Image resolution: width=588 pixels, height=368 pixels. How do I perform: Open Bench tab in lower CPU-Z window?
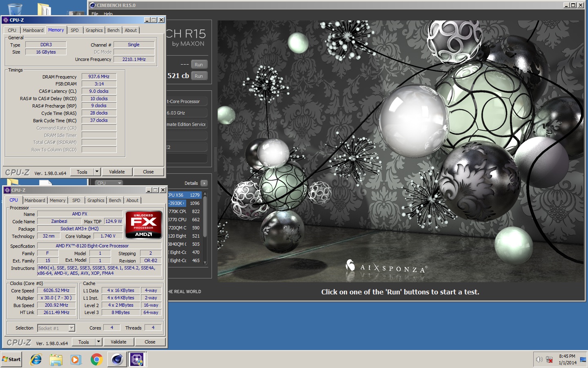[115, 200]
